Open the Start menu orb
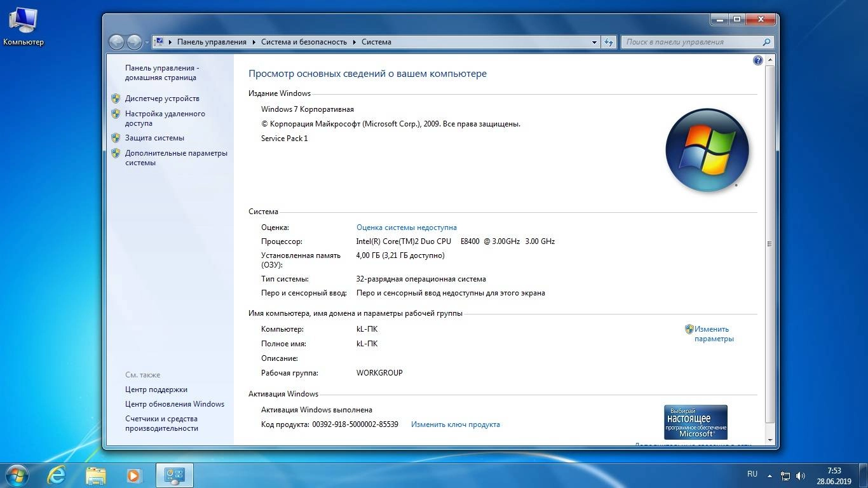 point(17,475)
